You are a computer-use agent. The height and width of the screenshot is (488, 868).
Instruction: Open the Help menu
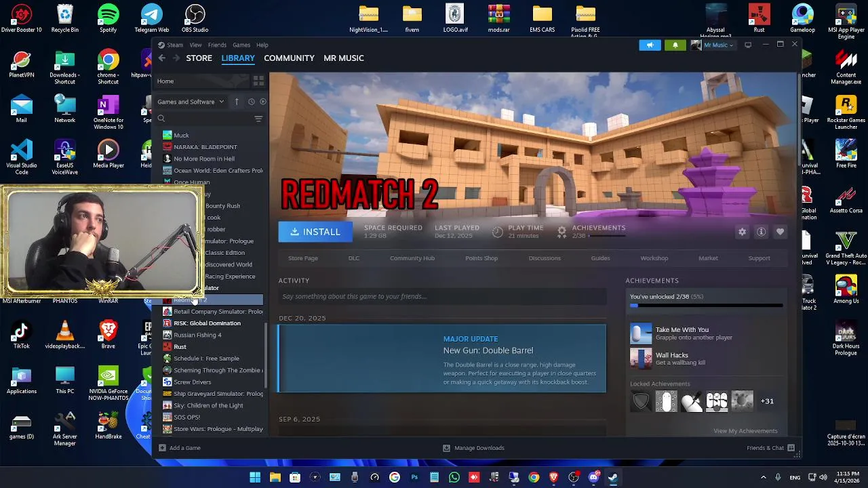[262, 45]
